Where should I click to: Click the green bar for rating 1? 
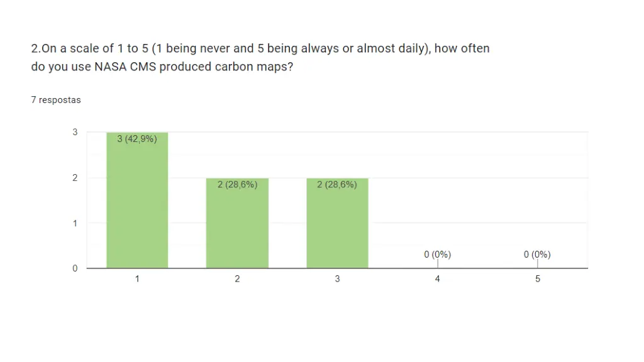click(137, 200)
